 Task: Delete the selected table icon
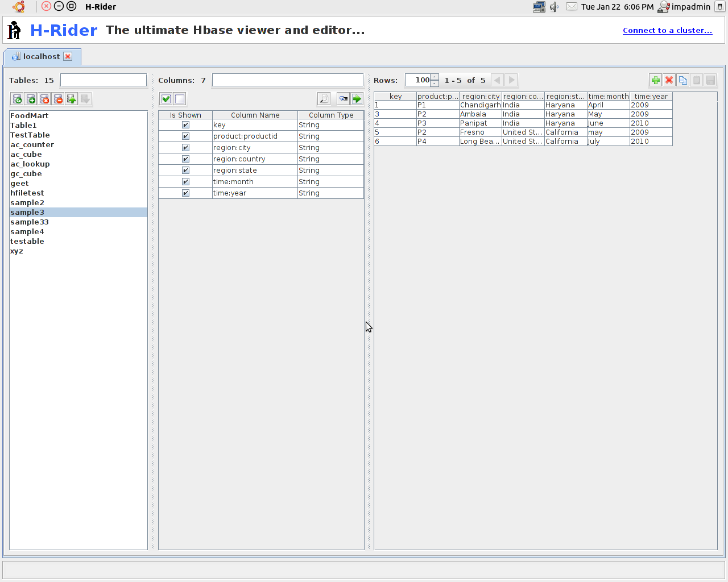44,99
